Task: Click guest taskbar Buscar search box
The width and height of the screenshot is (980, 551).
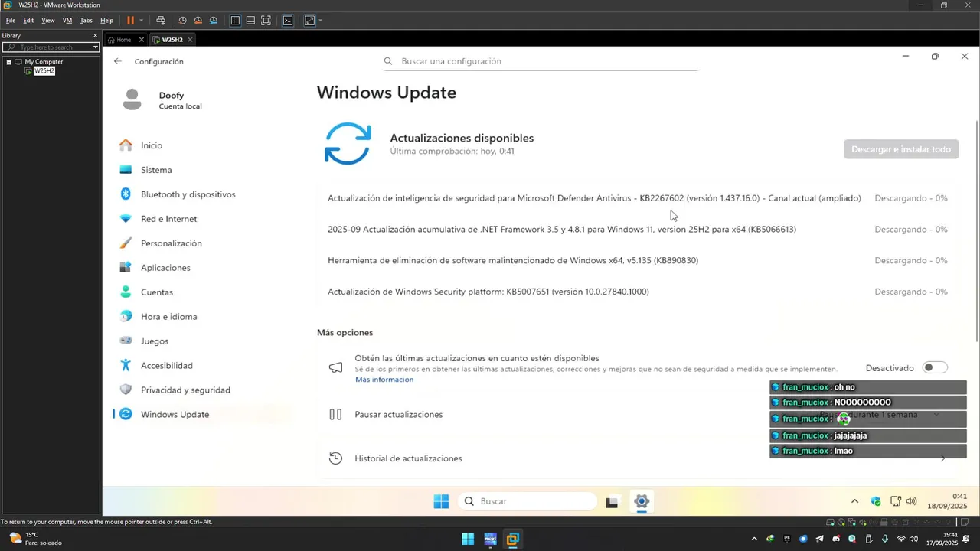Action: click(528, 501)
